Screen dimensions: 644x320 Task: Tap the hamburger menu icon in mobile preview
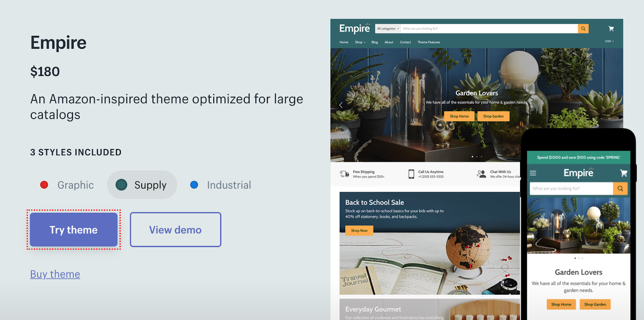point(533,173)
